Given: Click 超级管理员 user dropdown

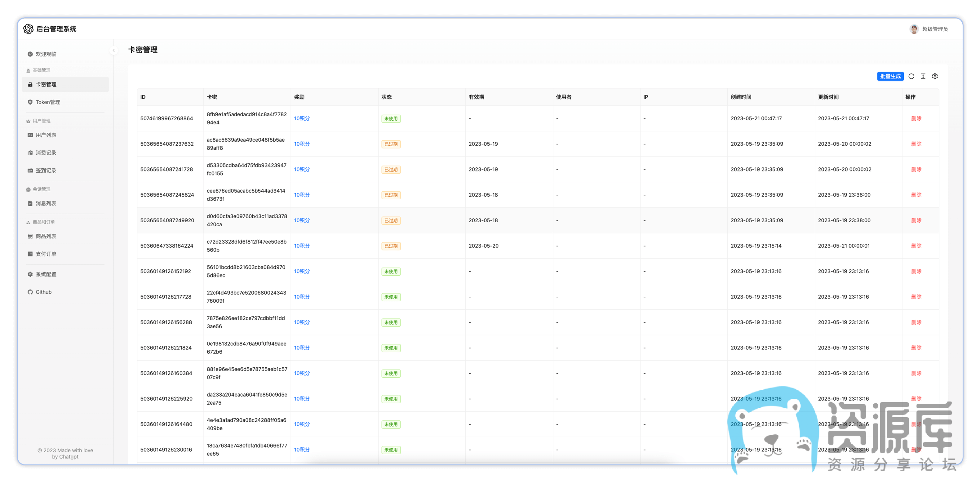Looking at the screenshot, I should [935, 29].
